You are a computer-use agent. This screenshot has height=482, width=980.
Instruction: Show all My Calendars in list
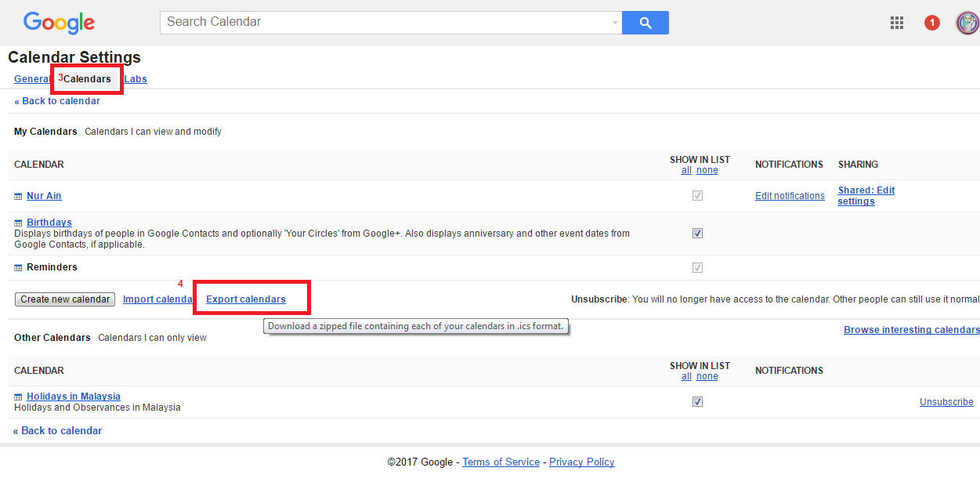tap(686, 170)
